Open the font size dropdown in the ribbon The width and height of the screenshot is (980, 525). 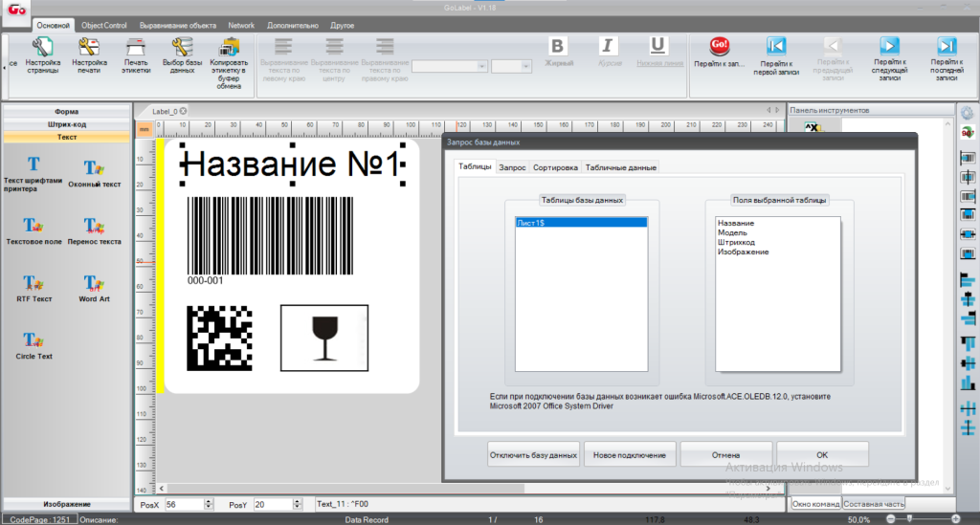click(x=525, y=66)
